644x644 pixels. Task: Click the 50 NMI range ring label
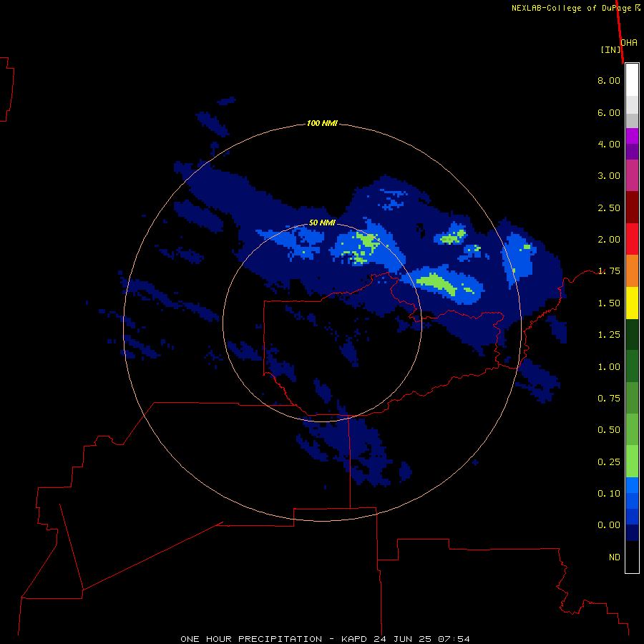pyautogui.click(x=322, y=223)
